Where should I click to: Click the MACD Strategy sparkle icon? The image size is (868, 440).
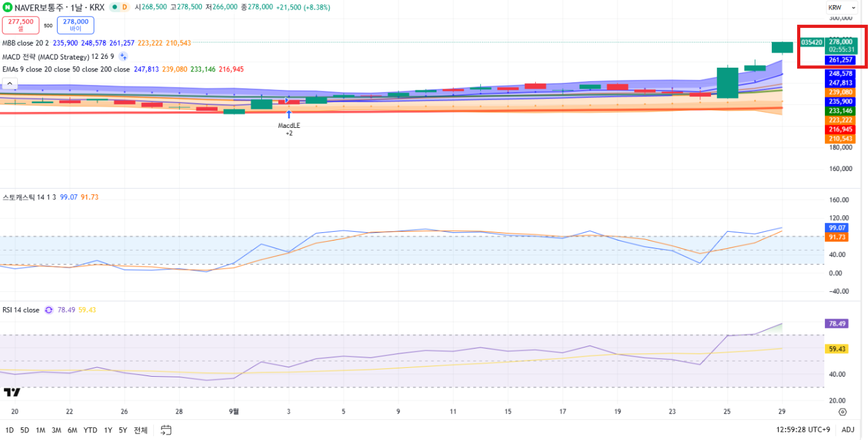pos(123,56)
